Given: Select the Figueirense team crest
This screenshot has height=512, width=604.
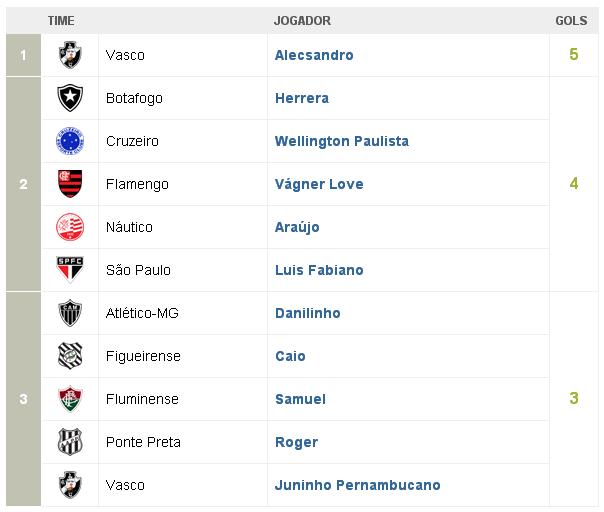Looking at the screenshot, I should click(x=70, y=356).
